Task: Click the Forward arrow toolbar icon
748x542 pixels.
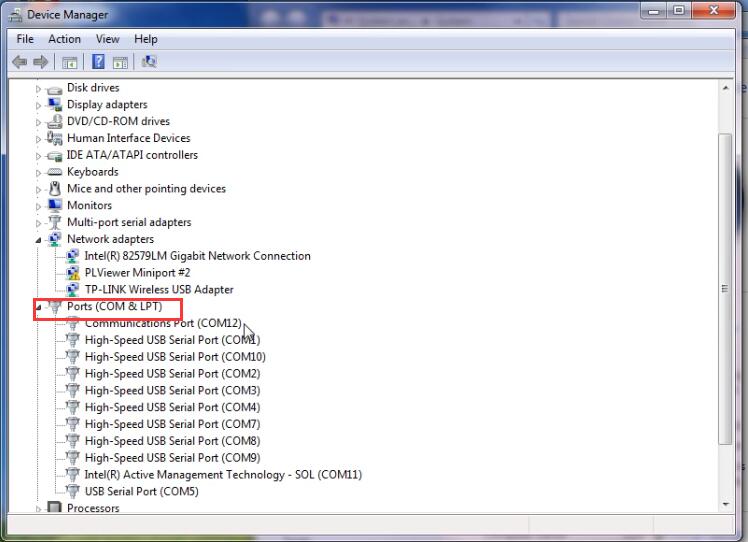Action: point(41,62)
